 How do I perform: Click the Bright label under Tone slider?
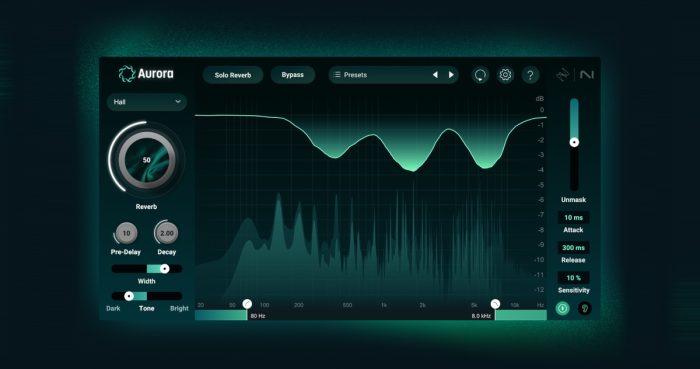click(x=179, y=308)
